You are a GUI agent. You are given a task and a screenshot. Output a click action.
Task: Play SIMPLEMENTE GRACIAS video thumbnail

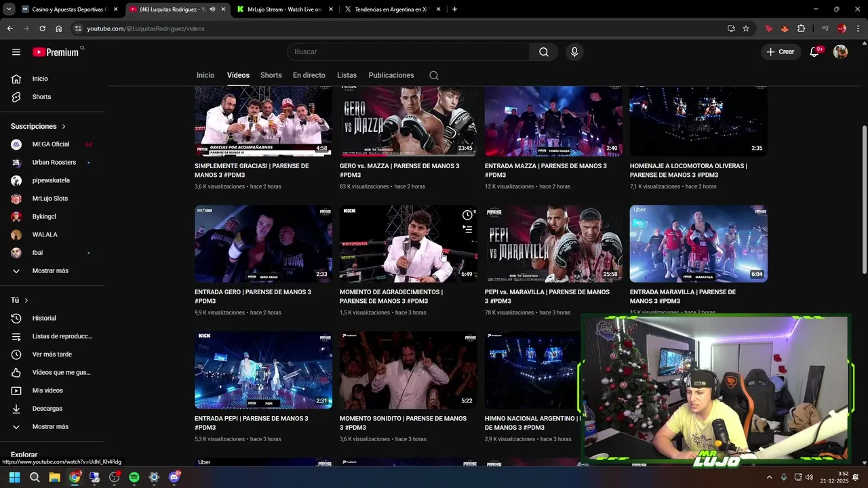click(x=263, y=121)
